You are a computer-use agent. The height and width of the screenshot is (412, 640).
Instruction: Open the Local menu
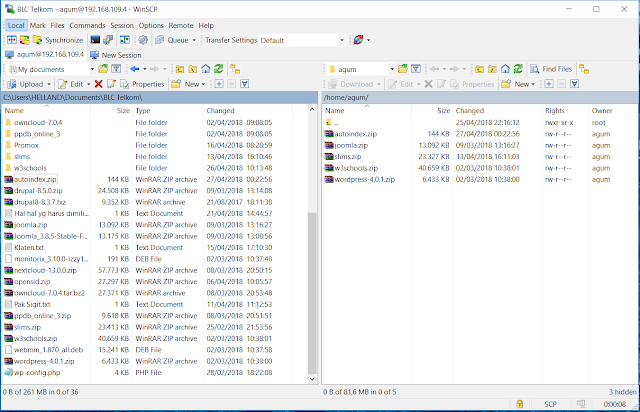pos(16,25)
